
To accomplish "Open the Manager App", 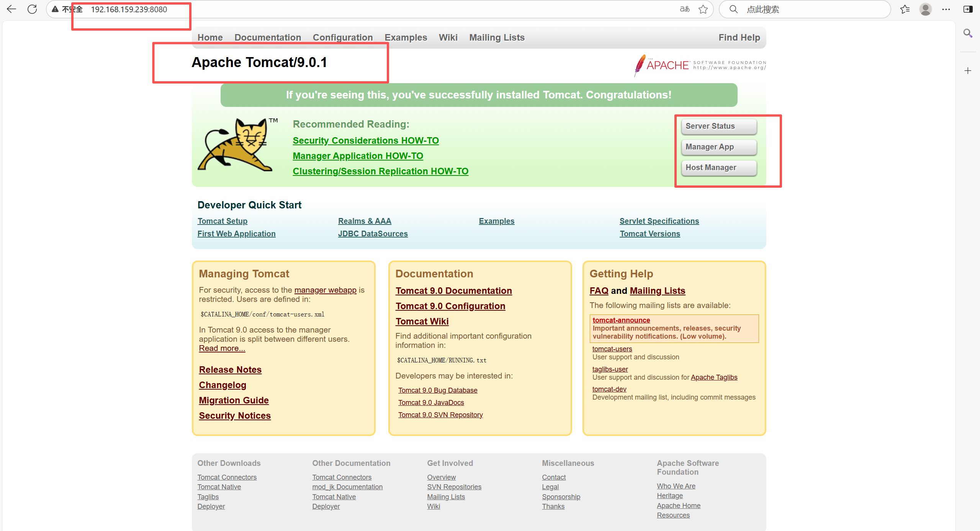I will pyautogui.click(x=718, y=147).
